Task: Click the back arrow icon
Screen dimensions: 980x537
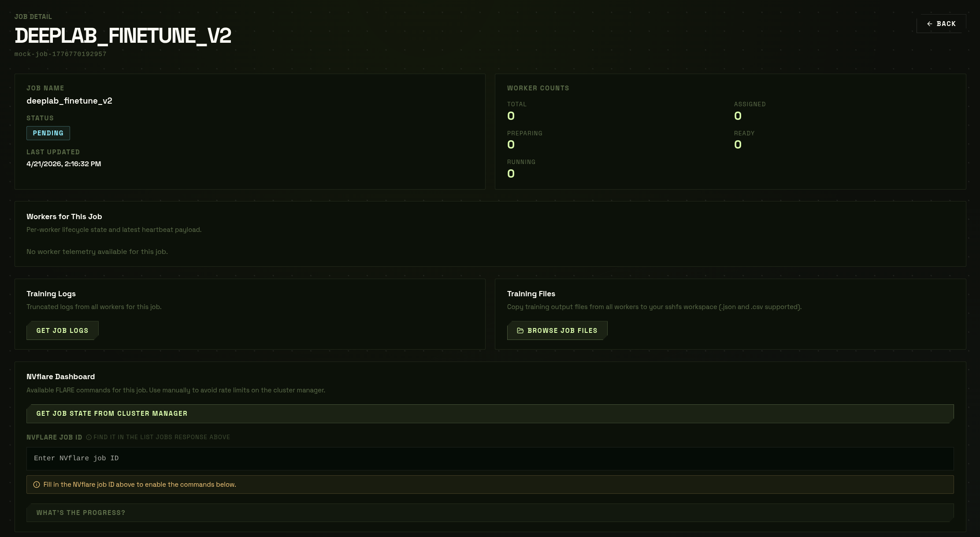Action: (x=930, y=24)
